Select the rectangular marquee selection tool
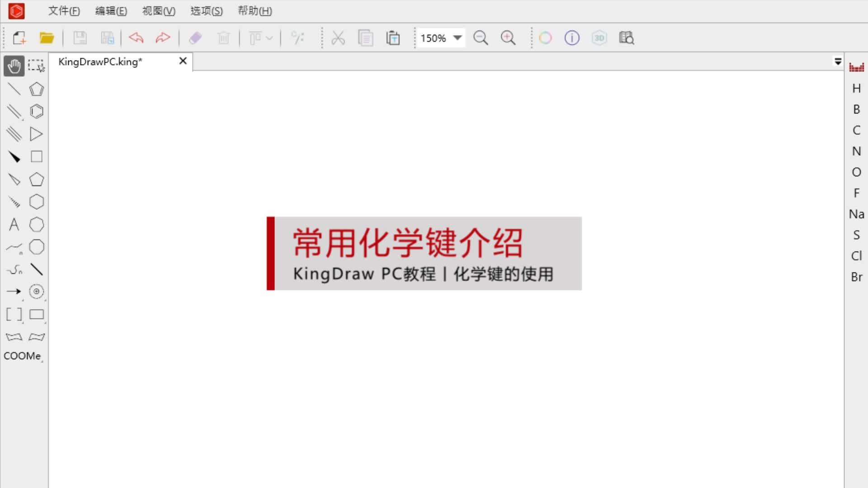868x488 pixels. click(x=36, y=66)
